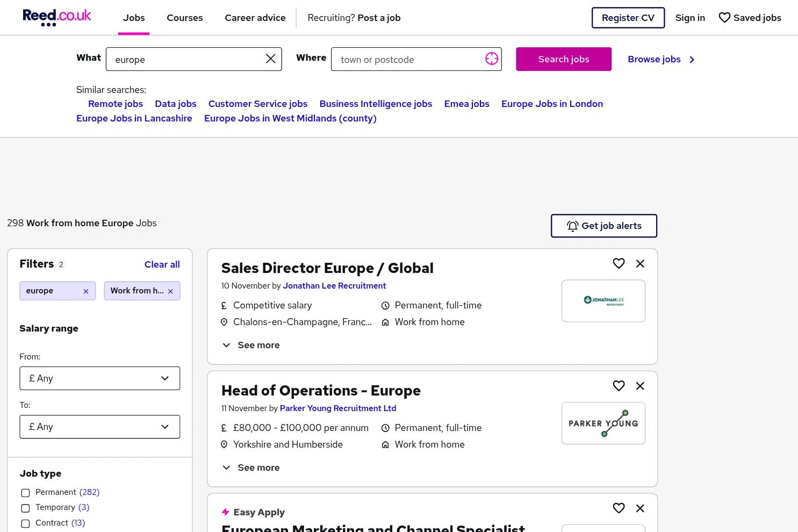The width and height of the screenshot is (798, 532).
Task: Click the heart icon next to Saved jobs
Action: pos(724,18)
